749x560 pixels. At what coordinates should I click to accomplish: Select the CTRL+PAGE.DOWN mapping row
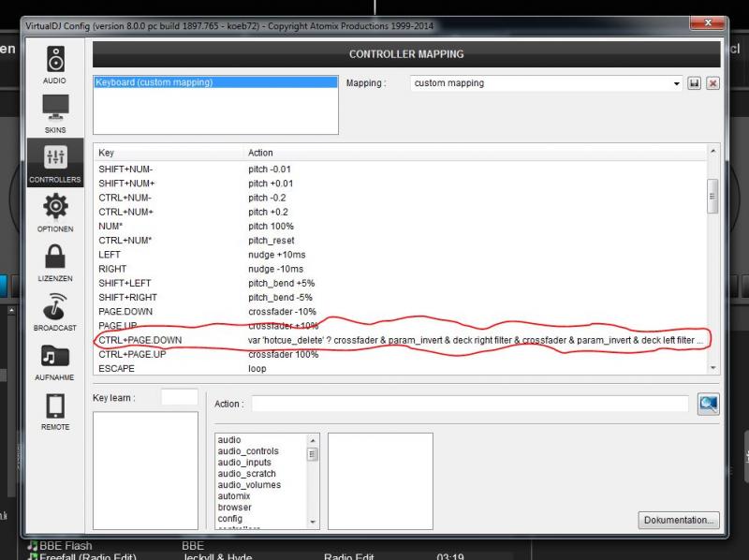pos(401,340)
